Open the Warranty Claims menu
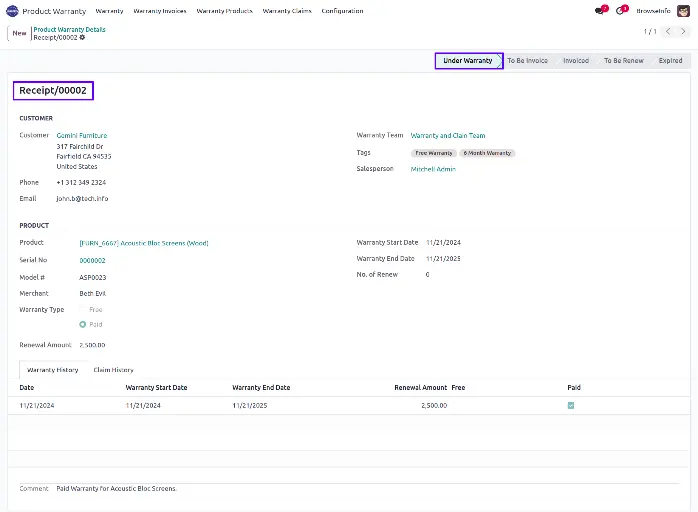The height and width of the screenshot is (512, 698). click(x=287, y=11)
